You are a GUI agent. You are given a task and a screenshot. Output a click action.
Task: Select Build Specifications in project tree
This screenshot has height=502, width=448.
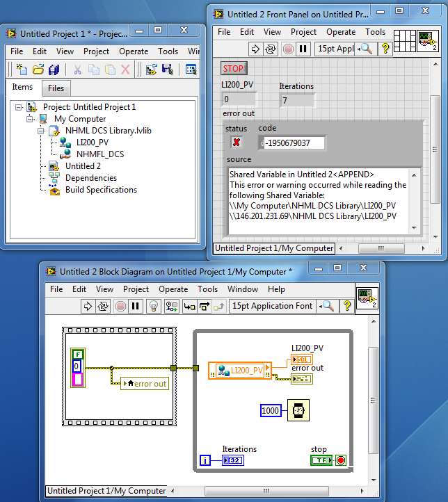click(x=101, y=190)
